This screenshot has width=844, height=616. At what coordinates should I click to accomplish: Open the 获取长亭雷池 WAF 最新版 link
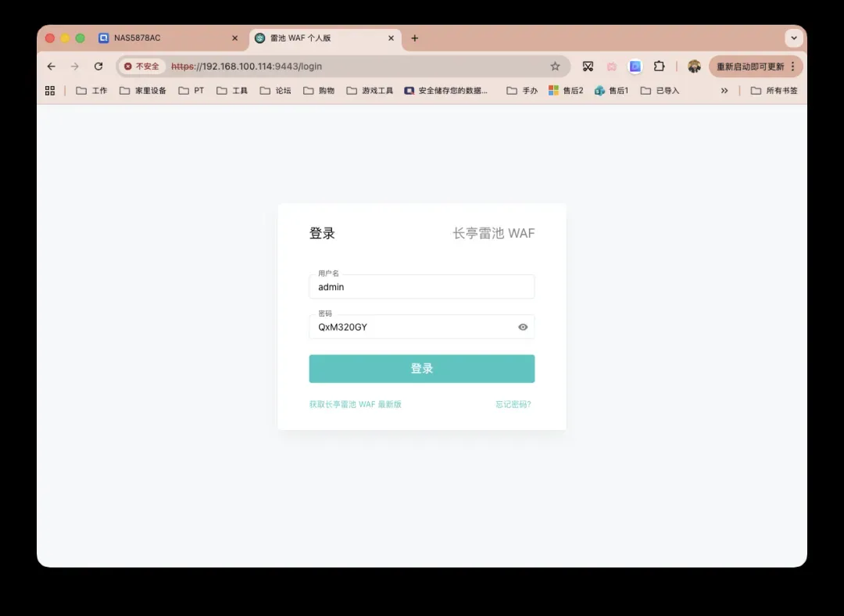coord(356,404)
